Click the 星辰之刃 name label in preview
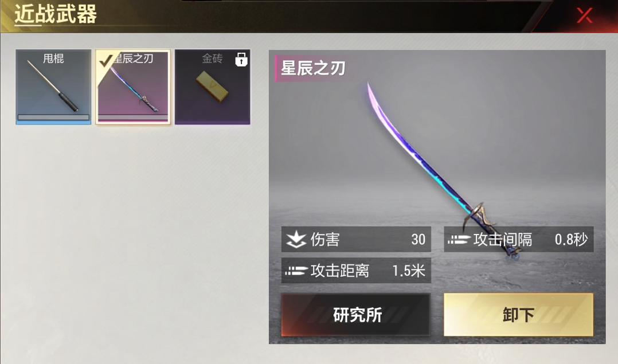The image size is (618, 364). coord(313,68)
